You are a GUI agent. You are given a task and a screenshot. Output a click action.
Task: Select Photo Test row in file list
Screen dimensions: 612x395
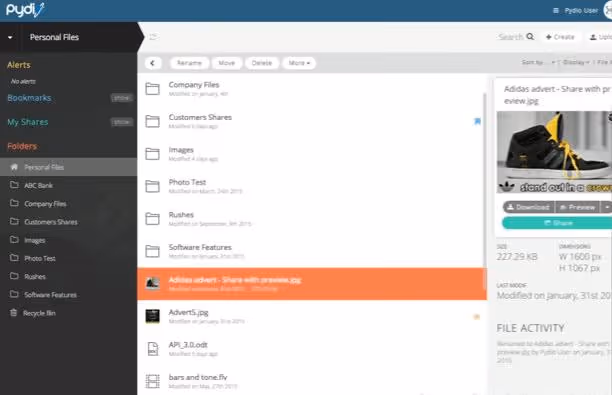click(311, 186)
